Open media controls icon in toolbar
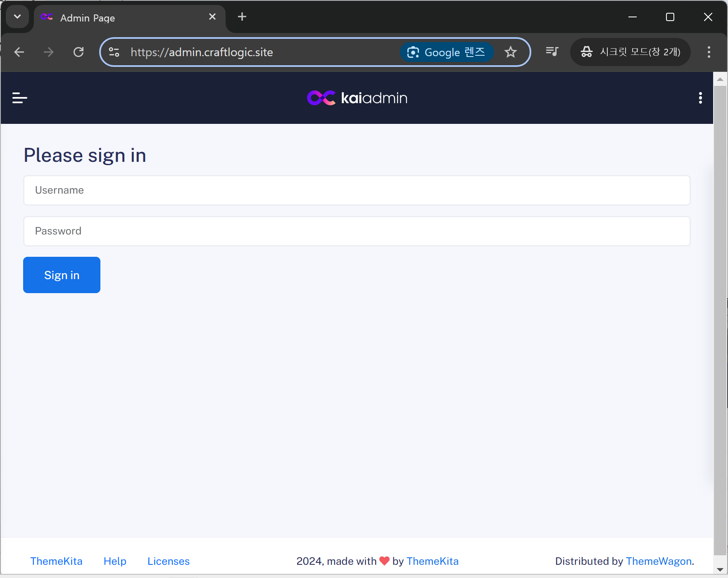Viewport: 728px width, 578px height. coord(552,52)
